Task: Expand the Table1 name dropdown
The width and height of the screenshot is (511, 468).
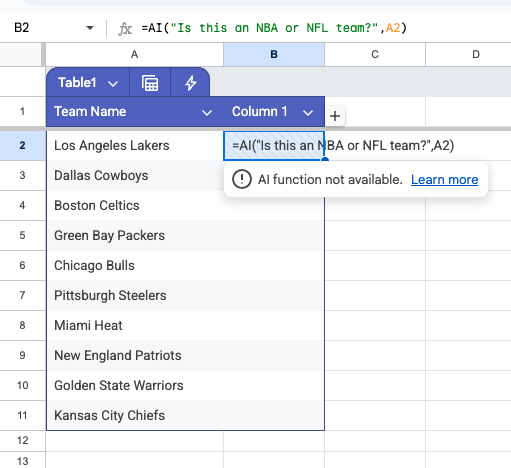Action: point(113,83)
